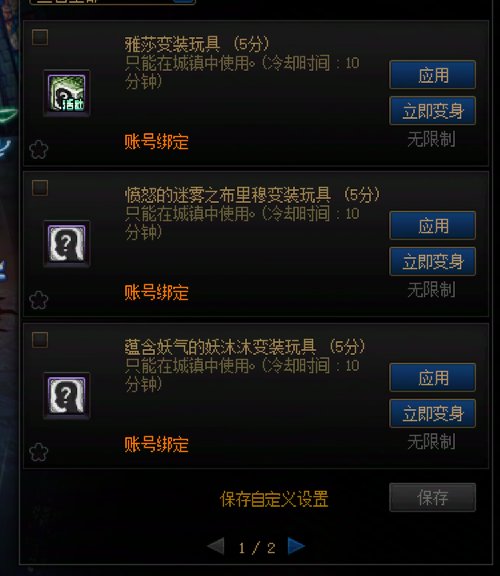Click 应用 for 雅莎变装玩具
Viewport: 500px width, 576px height.
coord(432,75)
